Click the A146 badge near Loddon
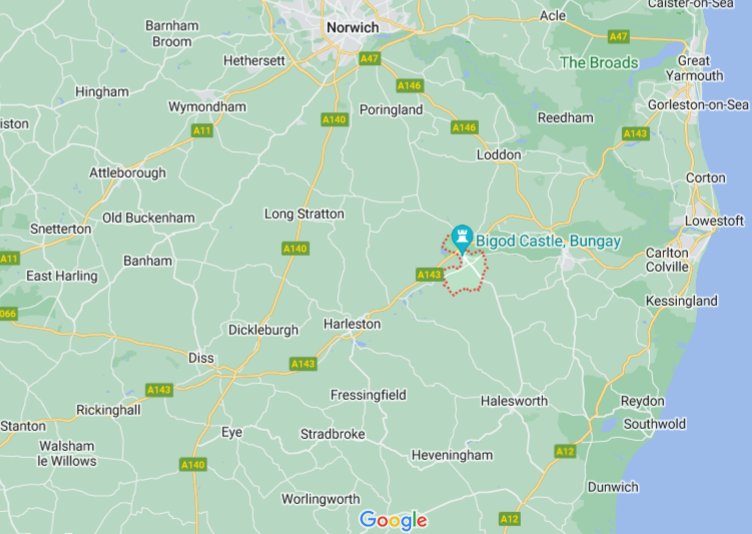The image size is (752, 534). point(464,127)
